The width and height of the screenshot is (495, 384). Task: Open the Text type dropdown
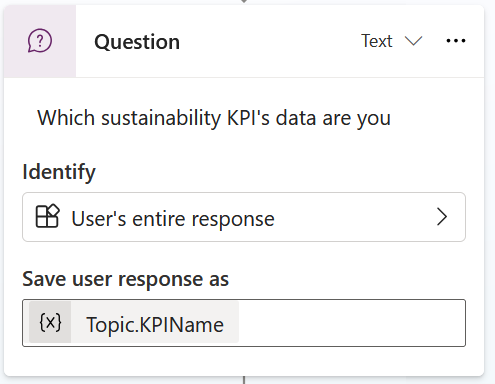pyautogui.click(x=392, y=41)
